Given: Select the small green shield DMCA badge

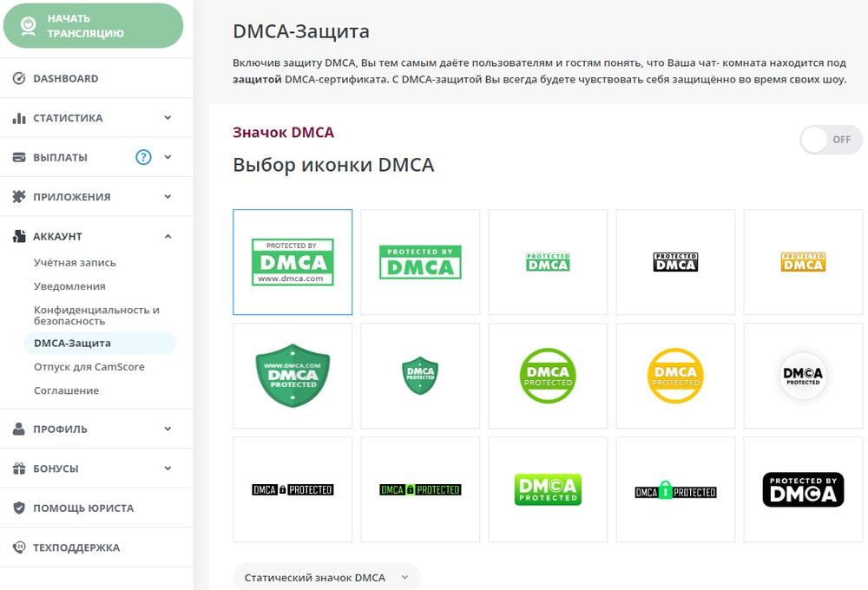Looking at the screenshot, I should pos(420,376).
